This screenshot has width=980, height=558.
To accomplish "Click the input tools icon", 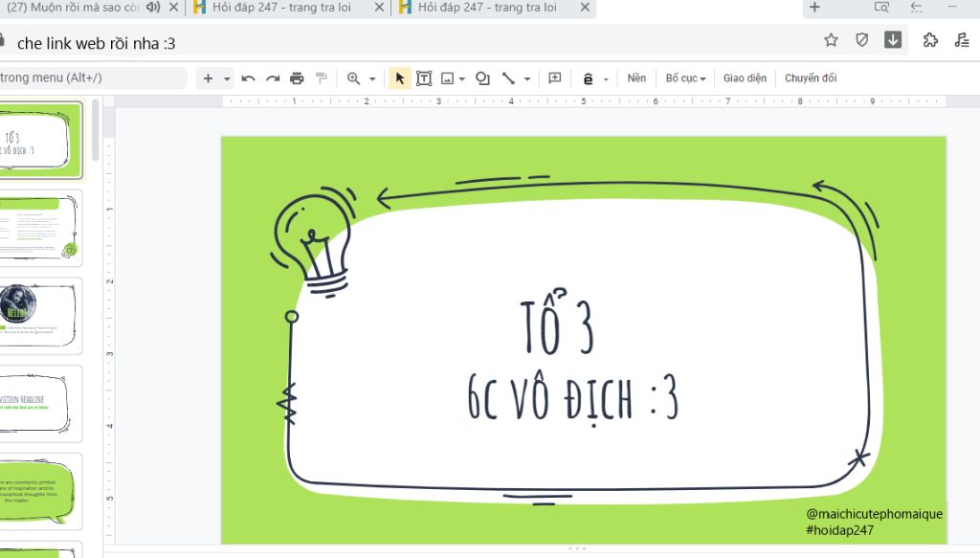I will (x=589, y=78).
